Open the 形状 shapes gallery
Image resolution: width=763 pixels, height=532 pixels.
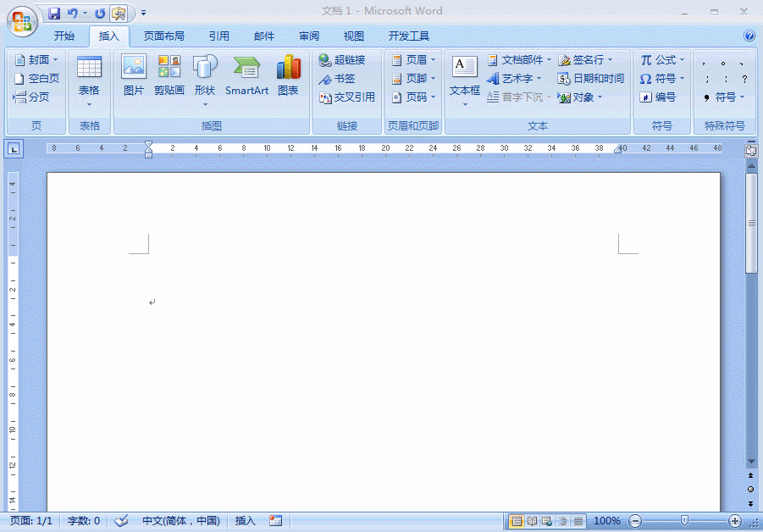[205, 81]
